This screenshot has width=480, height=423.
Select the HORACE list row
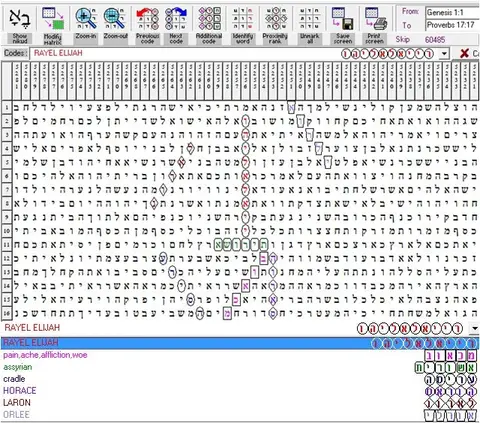tap(240, 391)
